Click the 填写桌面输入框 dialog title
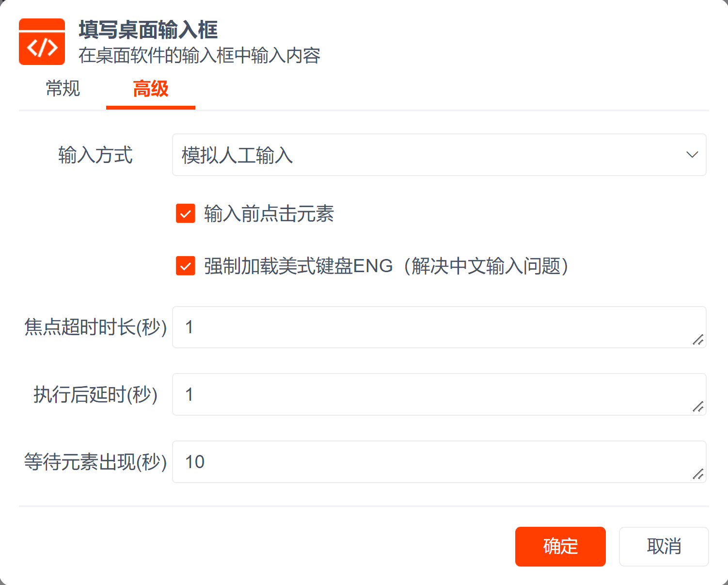The width and height of the screenshot is (728, 585). point(148,30)
